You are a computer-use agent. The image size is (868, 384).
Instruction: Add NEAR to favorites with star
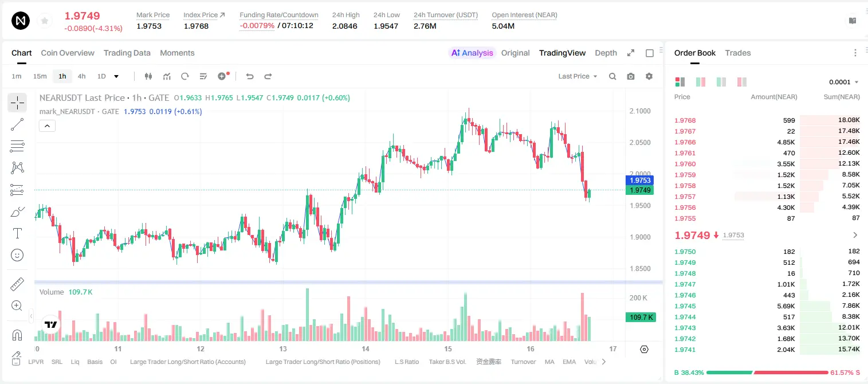pyautogui.click(x=45, y=21)
